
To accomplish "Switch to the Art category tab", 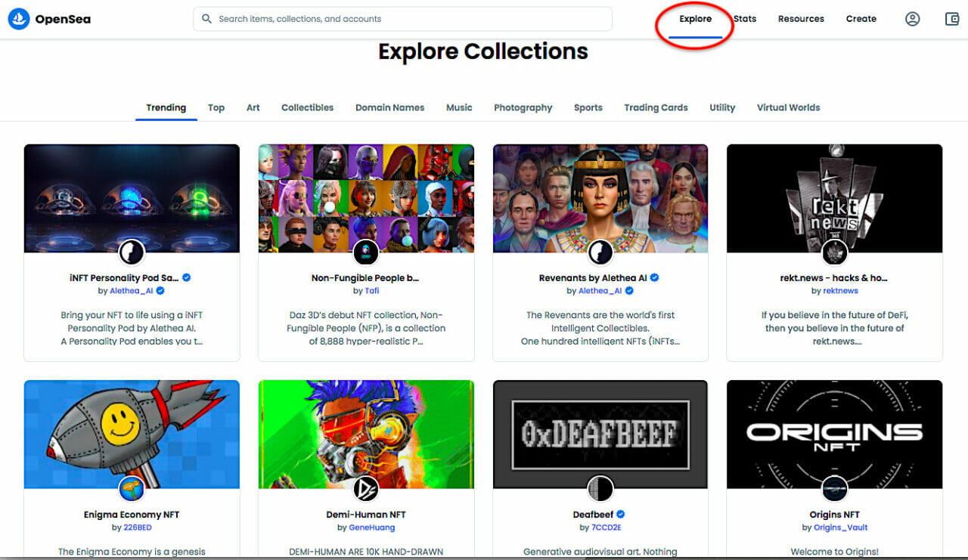I will [253, 107].
